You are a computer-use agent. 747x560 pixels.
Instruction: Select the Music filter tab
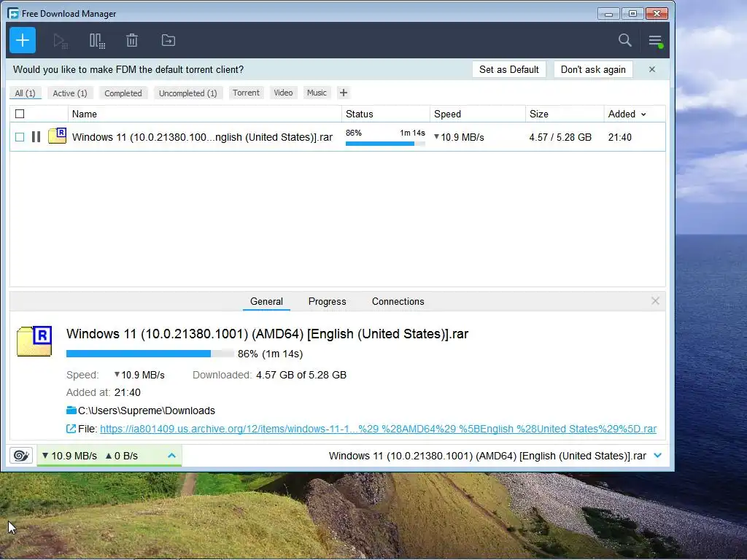317,93
